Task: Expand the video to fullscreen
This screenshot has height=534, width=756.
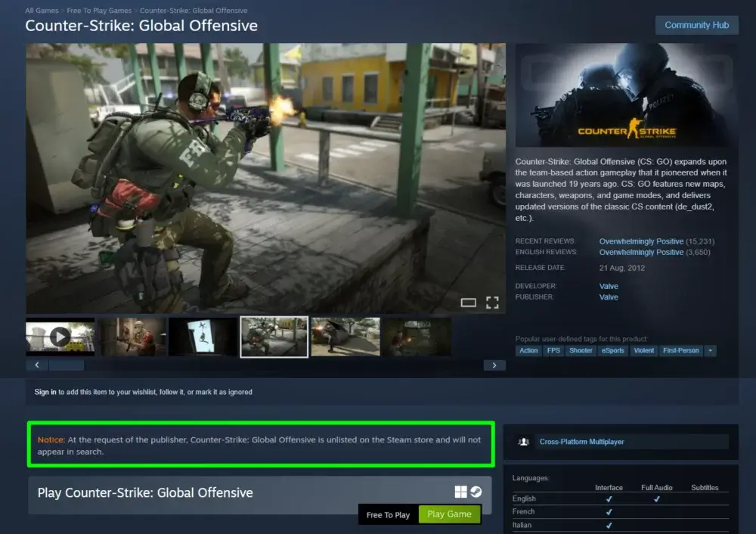Action: (492, 303)
